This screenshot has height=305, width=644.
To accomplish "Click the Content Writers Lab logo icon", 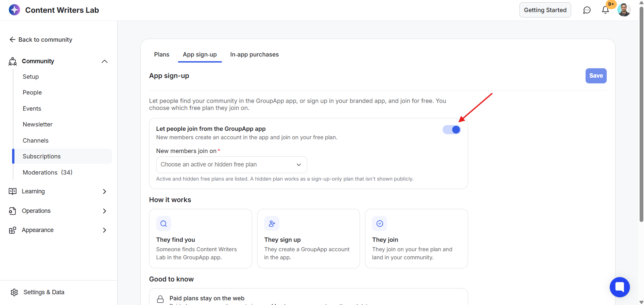I will (14, 10).
